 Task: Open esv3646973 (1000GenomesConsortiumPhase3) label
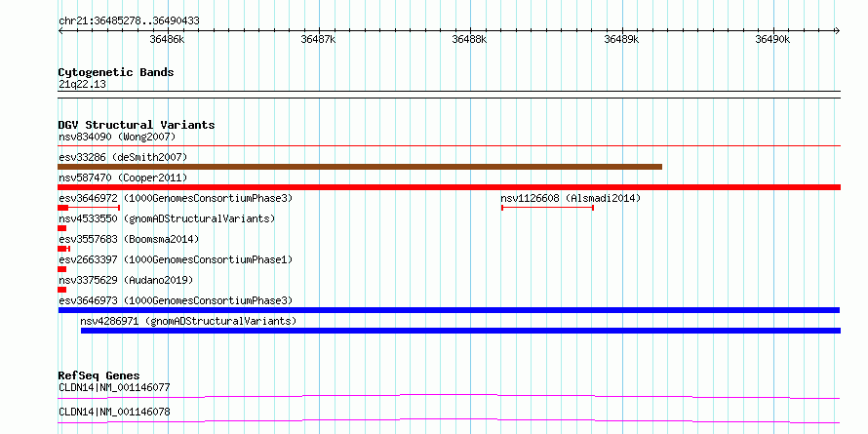(x=176, y=300)
